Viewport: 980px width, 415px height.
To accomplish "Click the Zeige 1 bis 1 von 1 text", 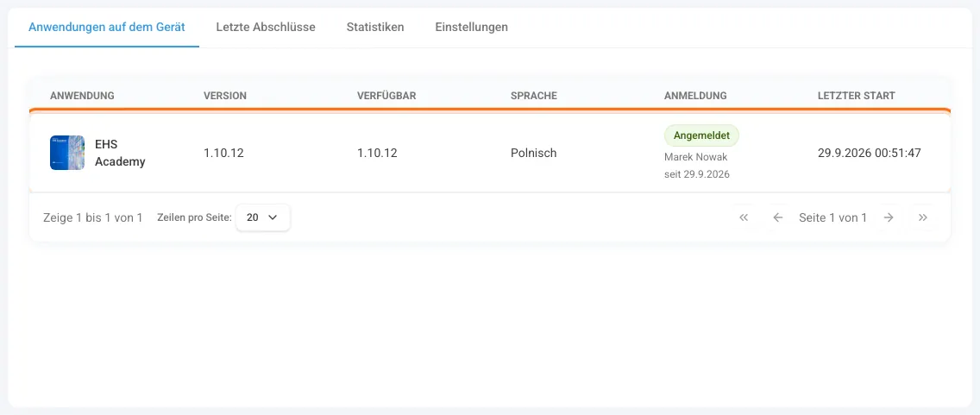I will point(92,217).
